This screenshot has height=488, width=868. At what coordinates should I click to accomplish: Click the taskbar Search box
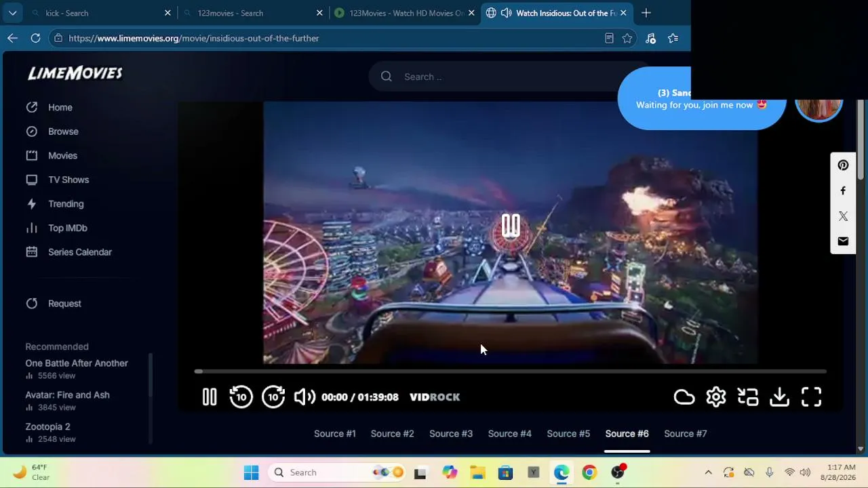(x=336, y=472)
